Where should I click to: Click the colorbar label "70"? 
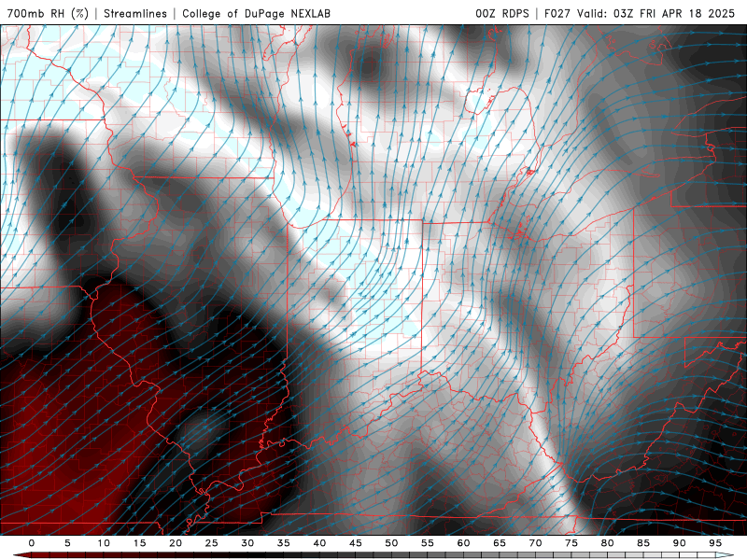(535, 543)
